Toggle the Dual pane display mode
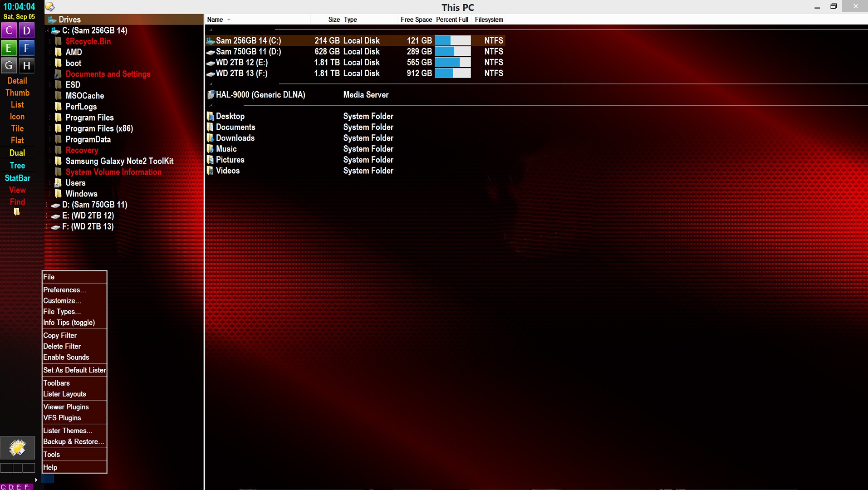The width and height of the screenshot is (868, 490). [17, 153]
